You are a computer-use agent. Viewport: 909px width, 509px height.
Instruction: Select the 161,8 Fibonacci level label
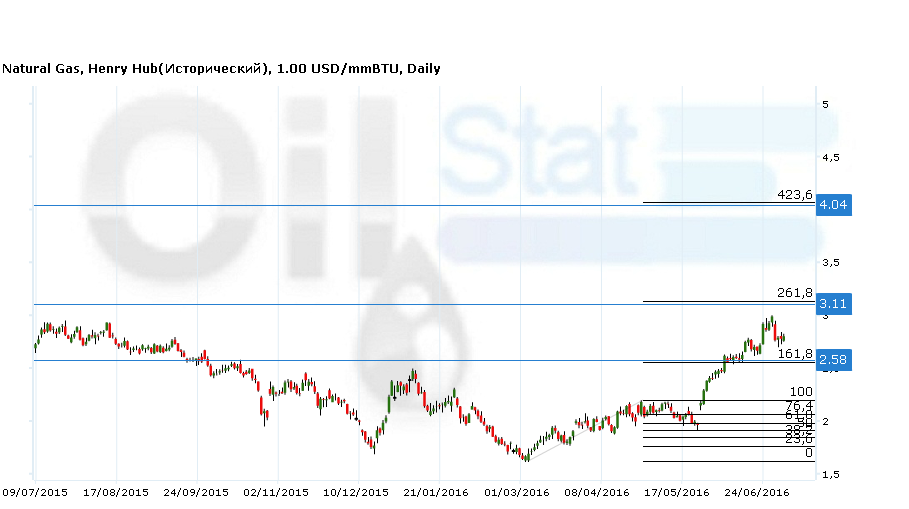(x=794, y=354)
